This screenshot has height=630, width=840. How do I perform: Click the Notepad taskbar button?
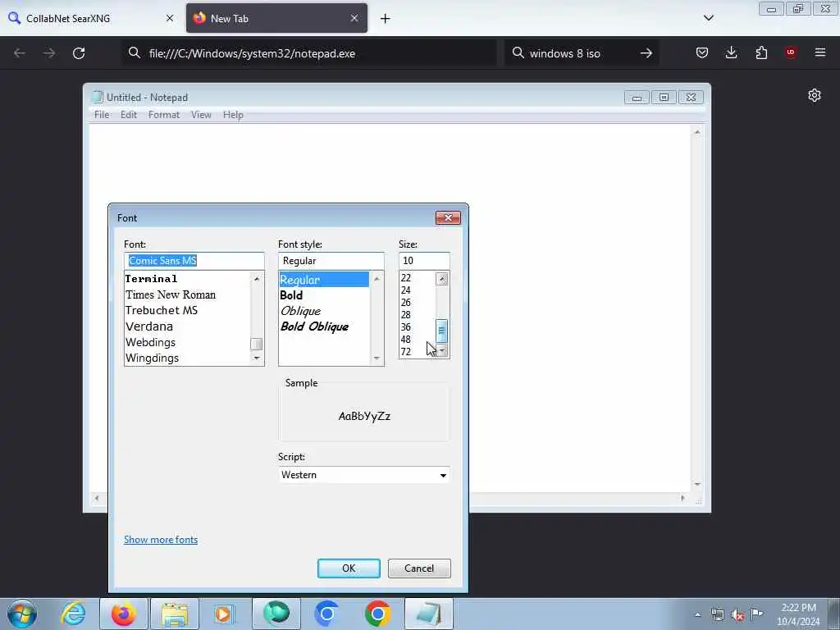point(429,614)
